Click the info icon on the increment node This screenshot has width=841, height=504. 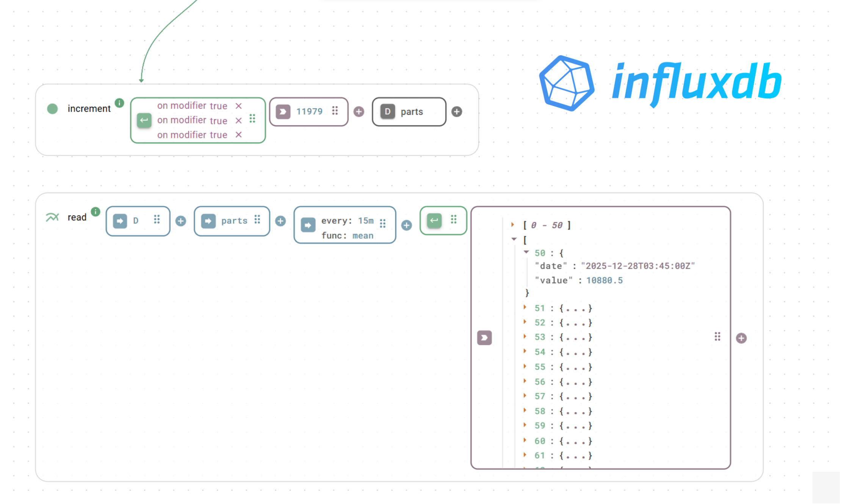pyautogui.click(x=119, y=103)
